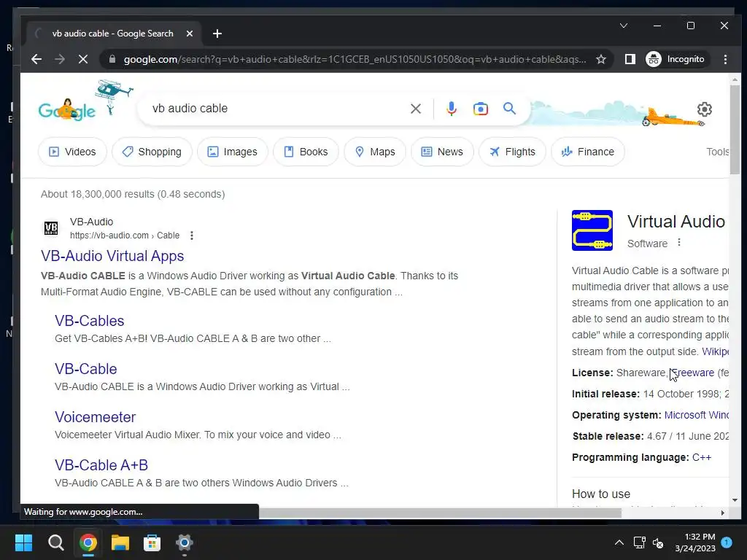Stop loading the page
The image size is (747, 560).
click(x=83, y=59)
